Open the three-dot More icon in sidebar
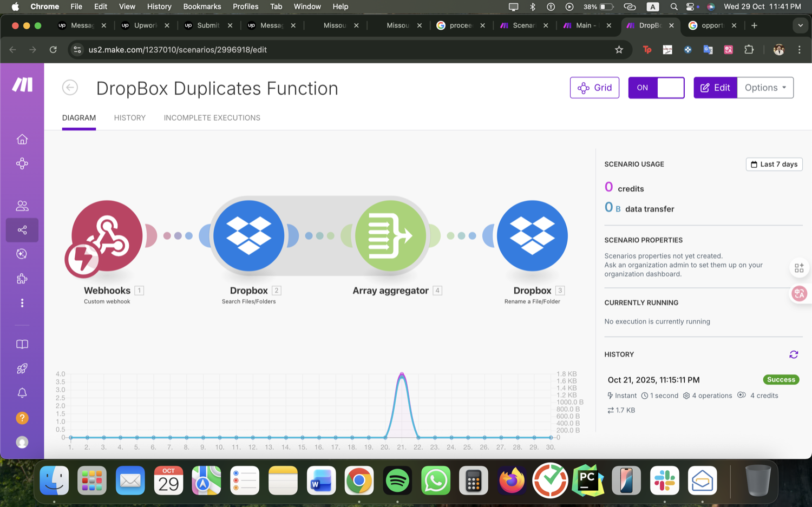The height and width of the screenshot is (507, 812). click(x=22, y=303)
